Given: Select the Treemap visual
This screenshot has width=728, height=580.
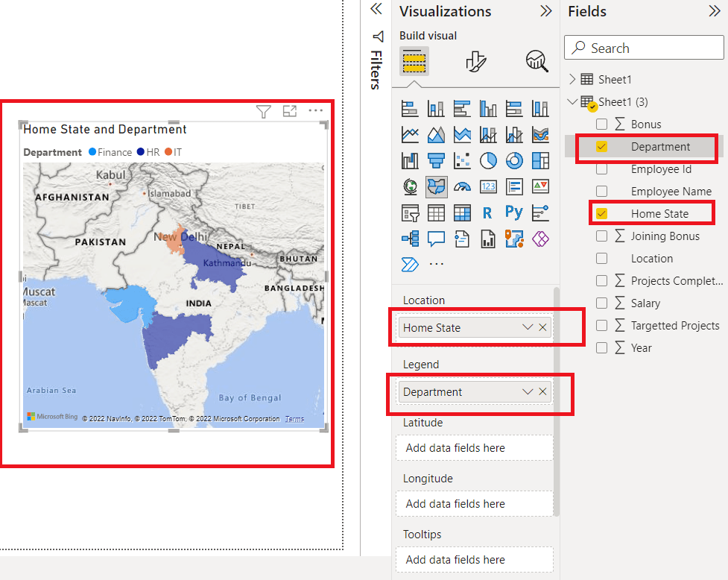Looking at the screenshot, I should (x=540, y=160).
